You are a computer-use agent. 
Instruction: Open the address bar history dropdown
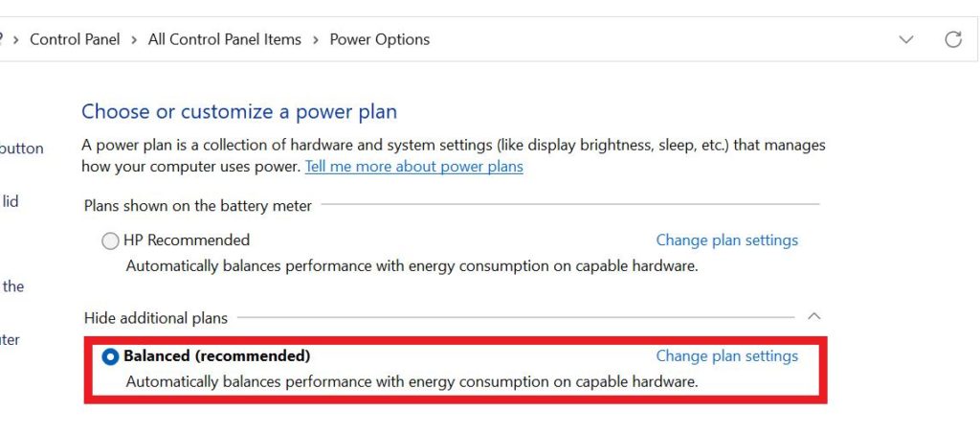(x=906, y=39)
